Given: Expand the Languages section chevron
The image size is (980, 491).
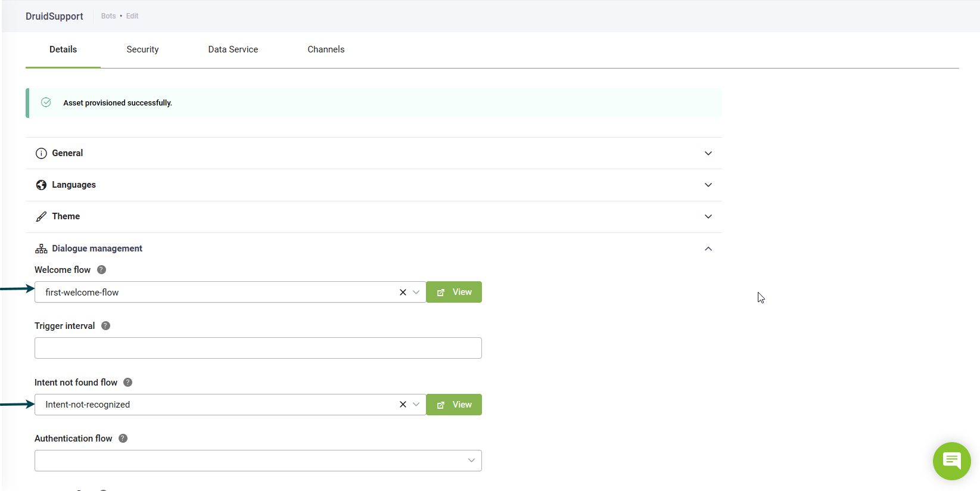Looking at the screenshot, I should [708, 185].
